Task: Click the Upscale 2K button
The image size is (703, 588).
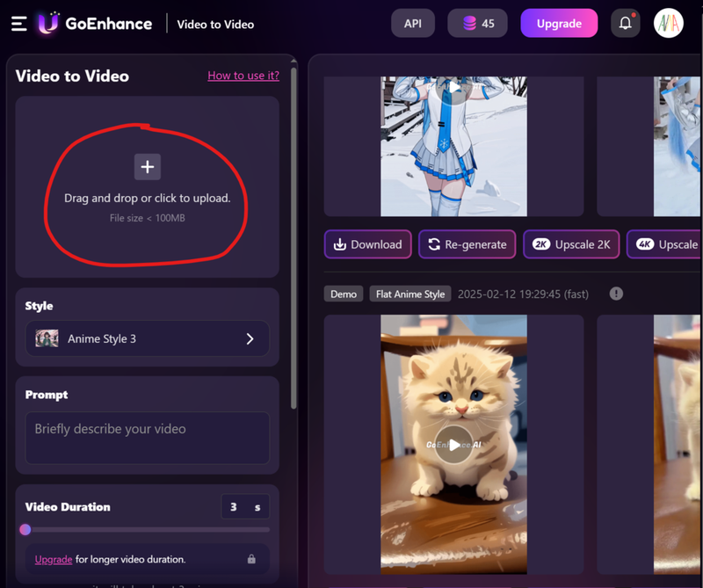Action: pyautogui.click(x=571, y=244)
